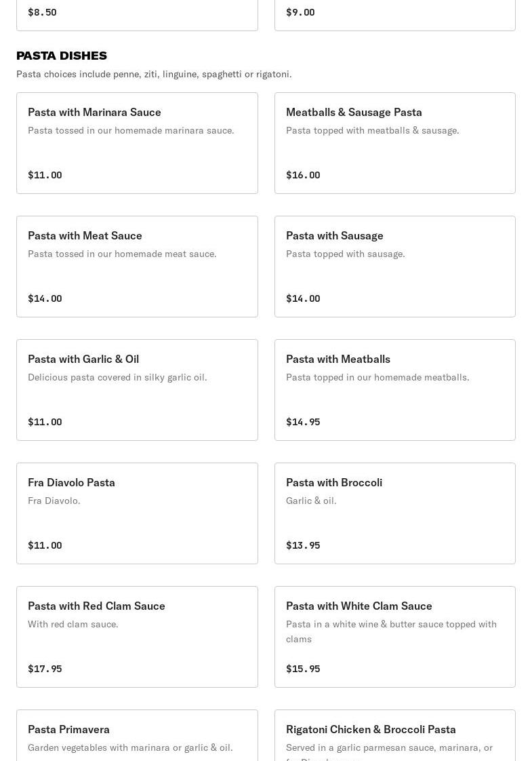
Task: Click the $13.95 price under Pasta with Broccoli
Action: 303,545
